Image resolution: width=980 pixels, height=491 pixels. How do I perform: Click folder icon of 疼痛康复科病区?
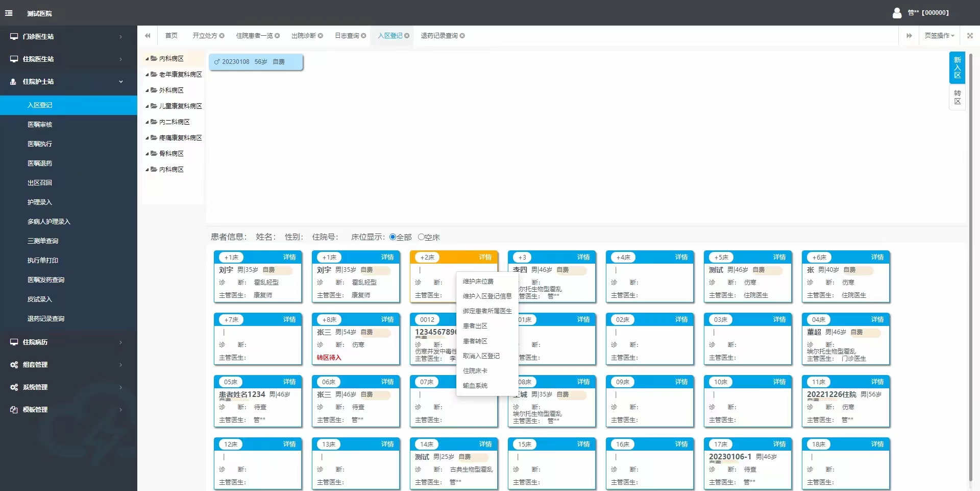point(154,138)
